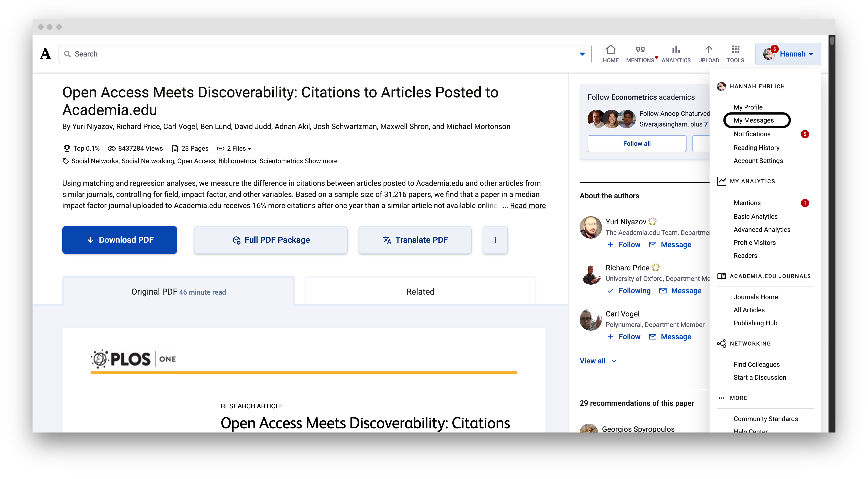Click the Full PDF Package button
Image resolution: width=868 pixels, height=479 pixels.
coord(271,240)
